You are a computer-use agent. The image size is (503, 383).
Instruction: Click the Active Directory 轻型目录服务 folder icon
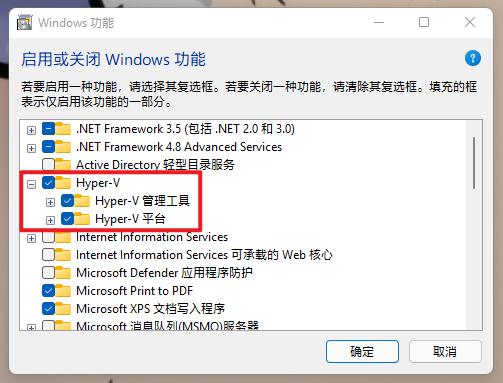click(x=63, y=165)
